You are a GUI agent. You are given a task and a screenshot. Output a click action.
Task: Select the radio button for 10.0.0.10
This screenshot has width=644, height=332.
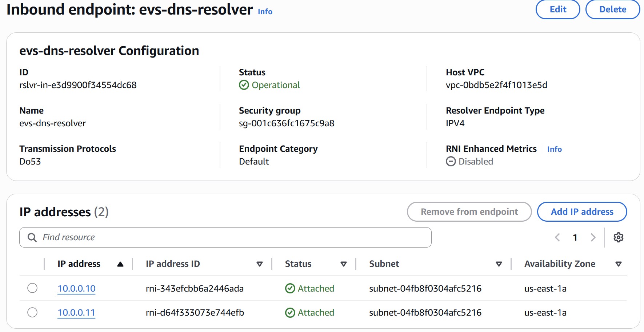[x=33, y=288]
